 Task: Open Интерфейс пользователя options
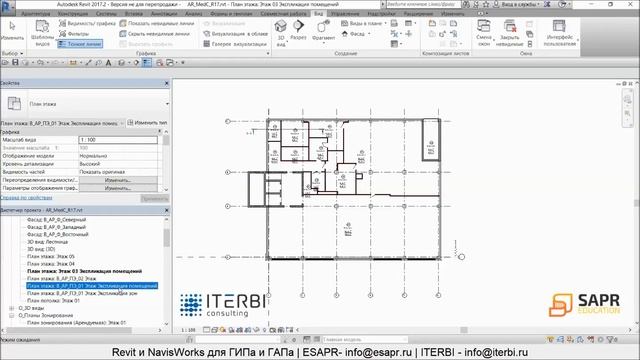click(x=560, y=33)
